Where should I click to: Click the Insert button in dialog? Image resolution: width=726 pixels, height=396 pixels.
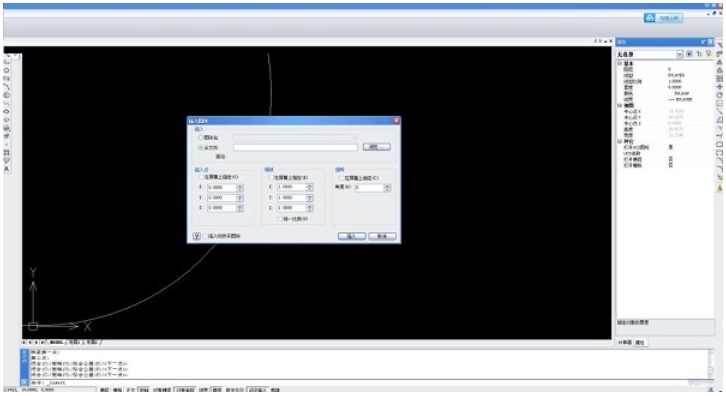coord(351,236)
